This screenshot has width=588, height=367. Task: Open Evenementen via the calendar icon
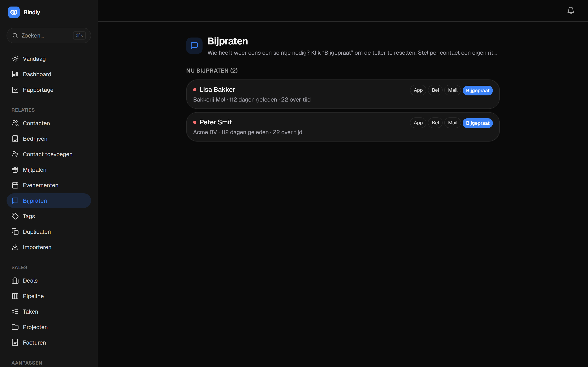tap(15, 185)
